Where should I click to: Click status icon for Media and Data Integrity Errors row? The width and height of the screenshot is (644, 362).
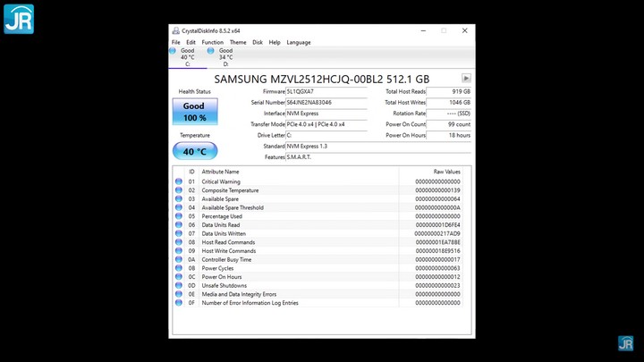point(179,294)
